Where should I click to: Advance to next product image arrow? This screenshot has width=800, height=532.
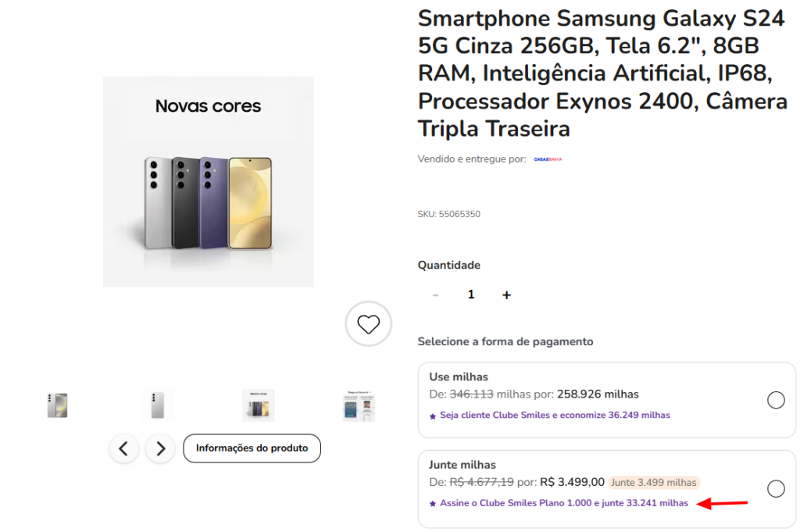click(x=160, y=448)
